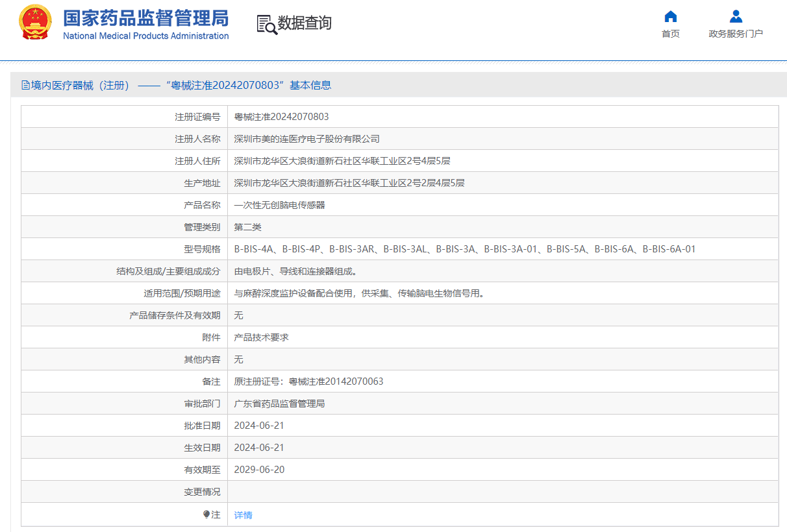Select the 适用范围 intended use value
This screenshot has height=532, width=787.
pyautogui.click(x=359, y=293)
